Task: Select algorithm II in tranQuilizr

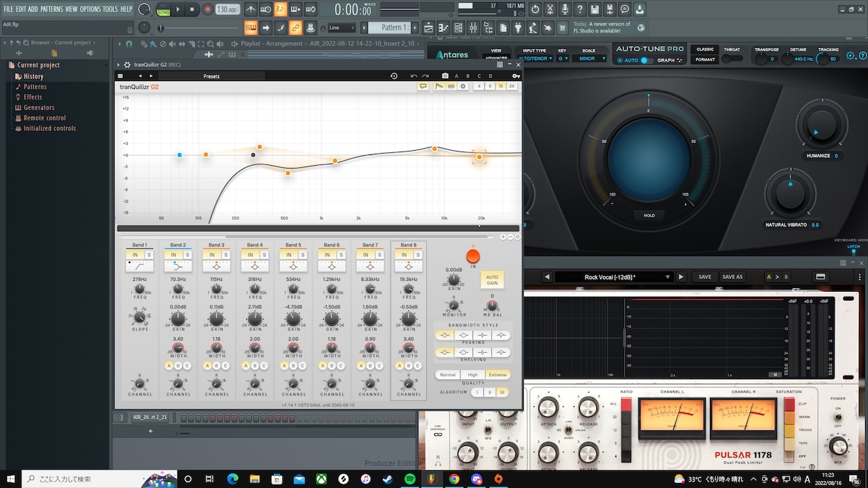Action: (489, 392)
